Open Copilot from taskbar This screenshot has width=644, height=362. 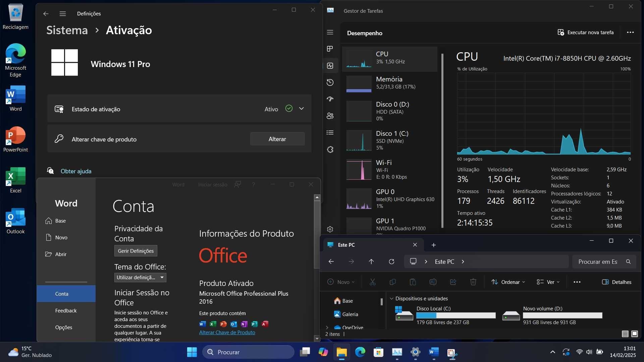[323, 352]
